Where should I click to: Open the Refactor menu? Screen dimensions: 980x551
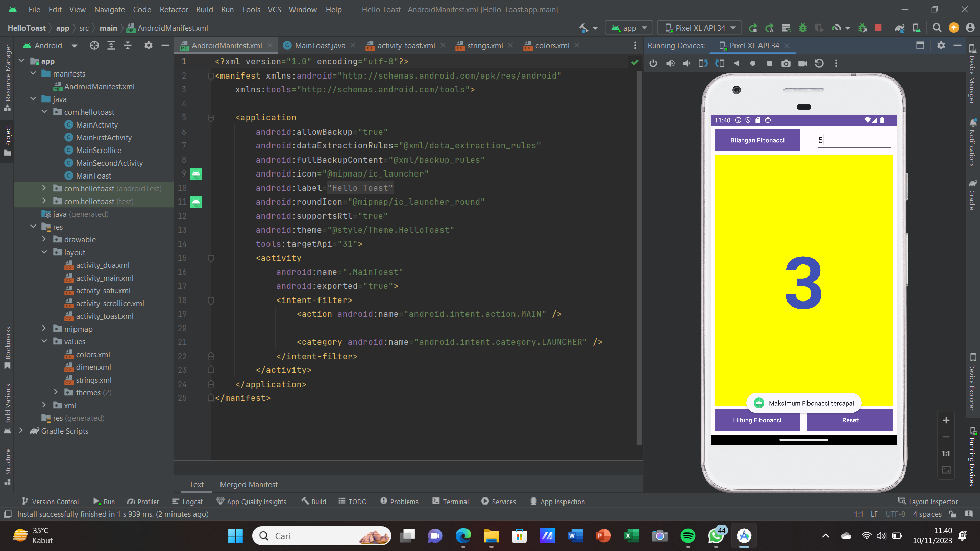174,9
